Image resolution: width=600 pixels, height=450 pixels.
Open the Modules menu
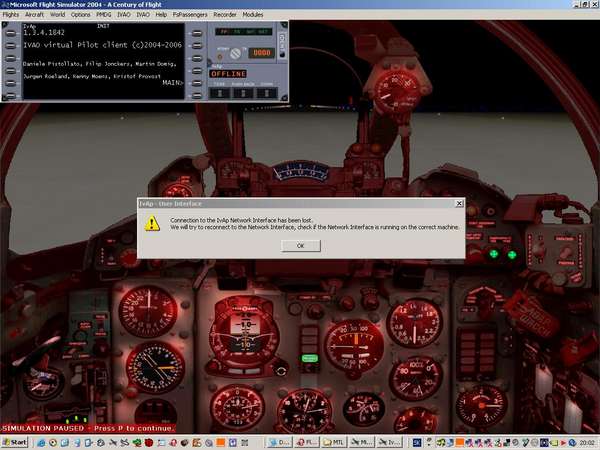[x=253, y=15]
